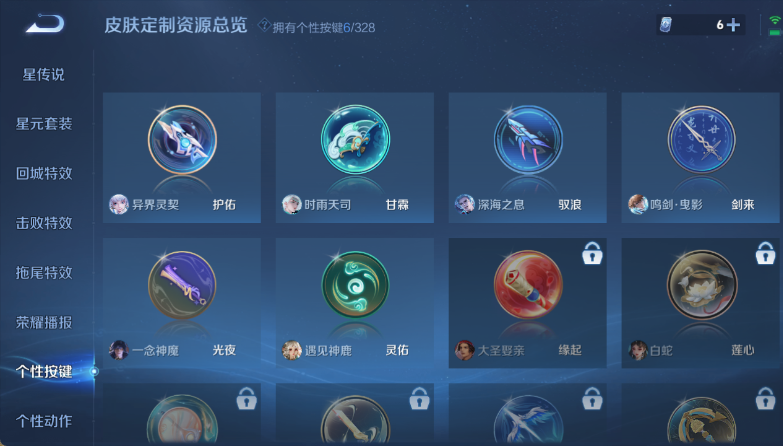Select the 时雨天司 甘霖 key icon
Viewport: 783px width, 446px height.
[x=355, y=139]
